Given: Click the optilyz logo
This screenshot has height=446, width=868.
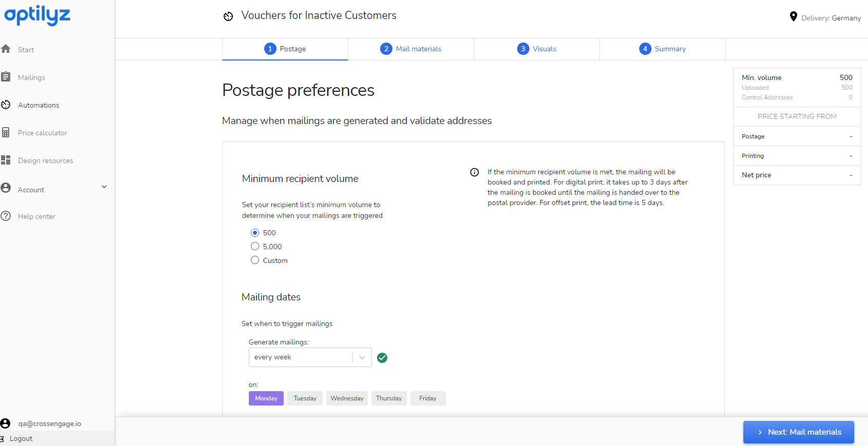Looking at the screenshot, I should tap(37, 15).
